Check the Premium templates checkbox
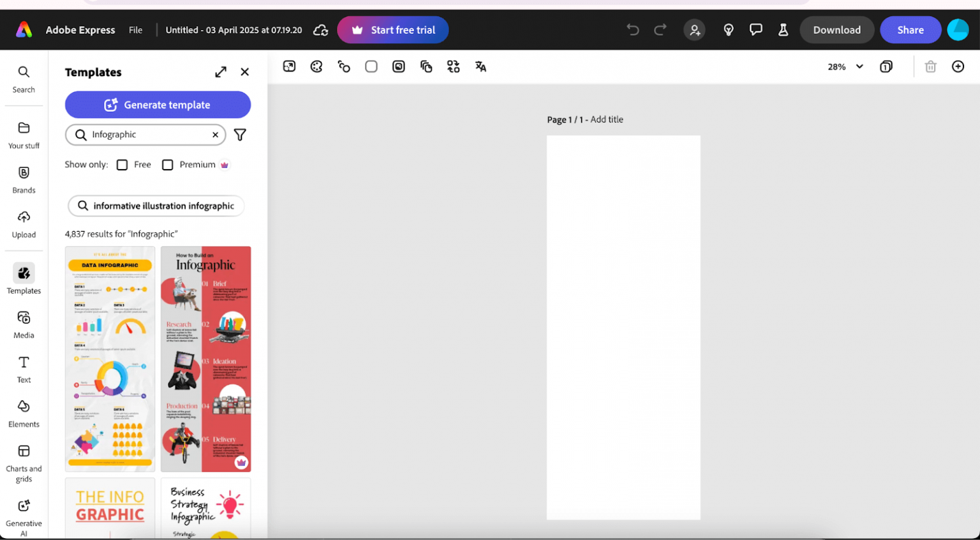This screenshot has height=540, width=980. point(167,164)
